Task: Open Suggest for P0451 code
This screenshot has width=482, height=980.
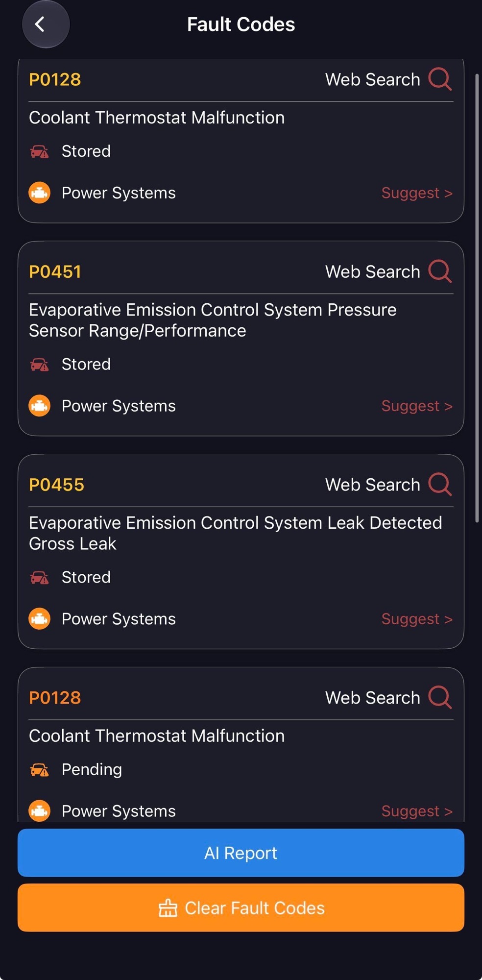Action: click(417, 406)
